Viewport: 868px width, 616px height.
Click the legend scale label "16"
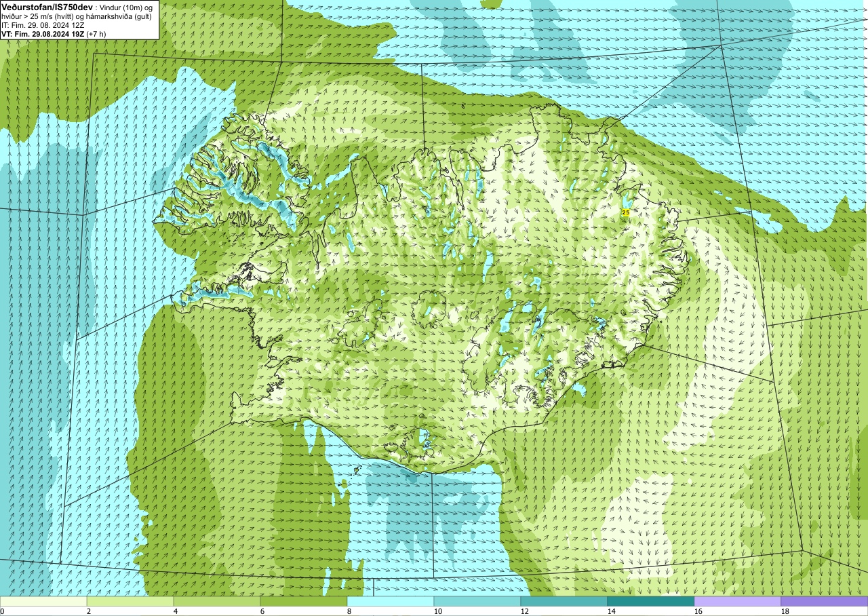698,611
